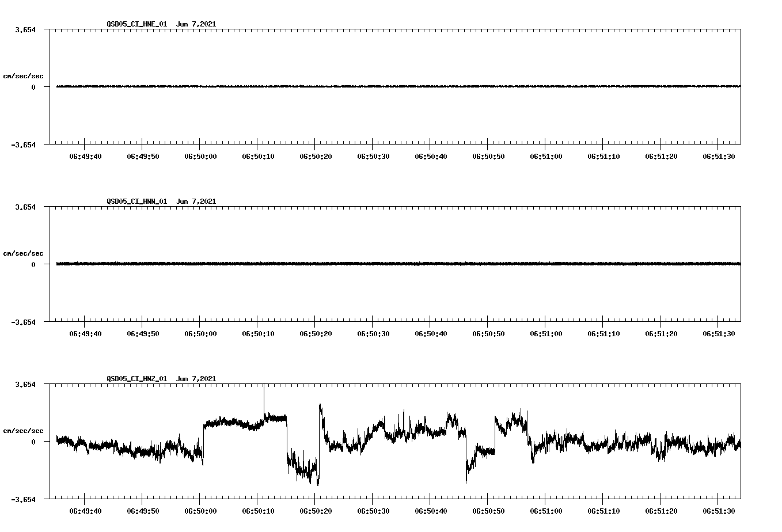Pick 06:50:40 time label under HNZ plot

431,511
